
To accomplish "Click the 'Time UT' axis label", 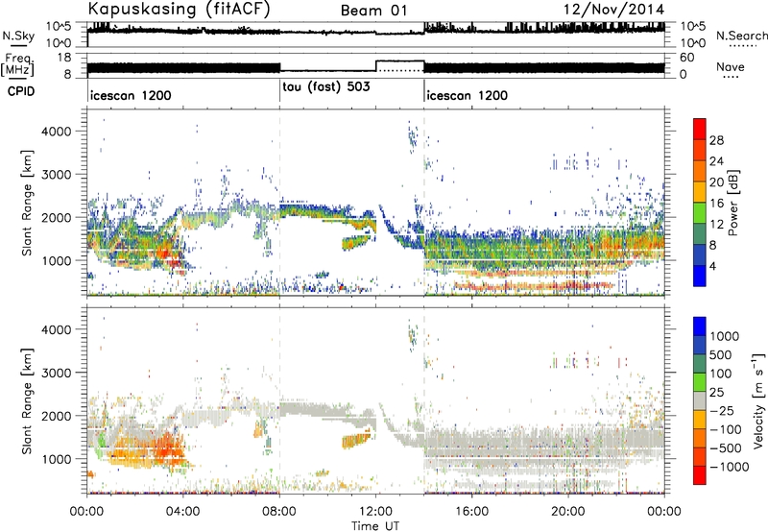I will [375, 526].
